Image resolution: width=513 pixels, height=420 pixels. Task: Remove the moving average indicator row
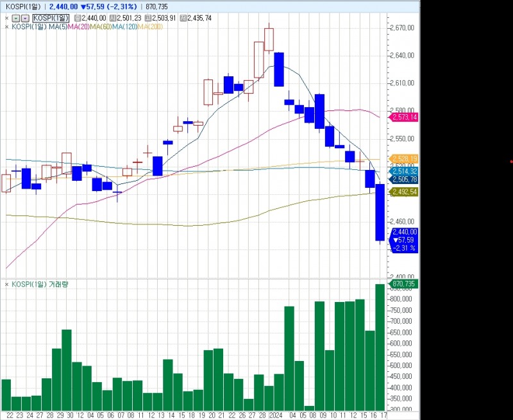(x=6, y=27)
